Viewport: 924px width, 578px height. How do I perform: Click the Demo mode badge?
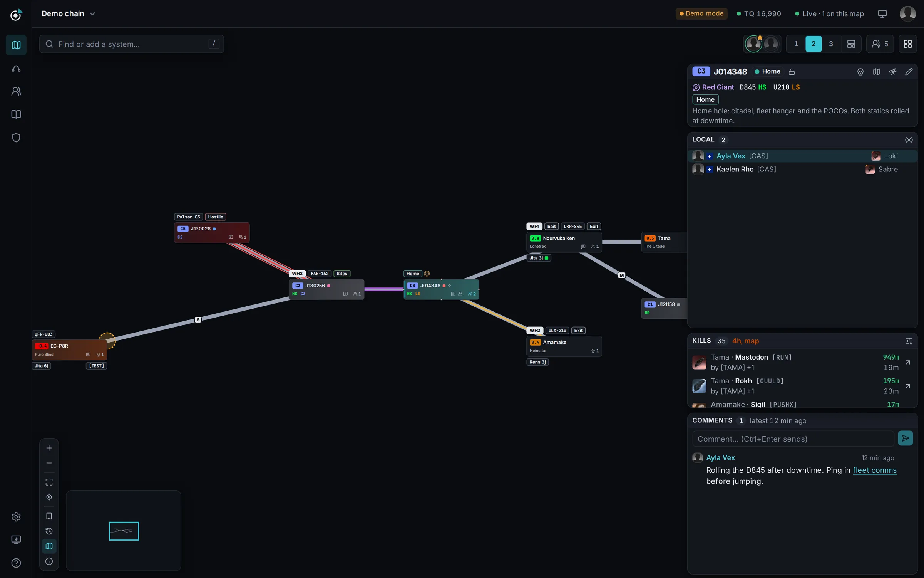pyautogui.click(x=701, y=13)
